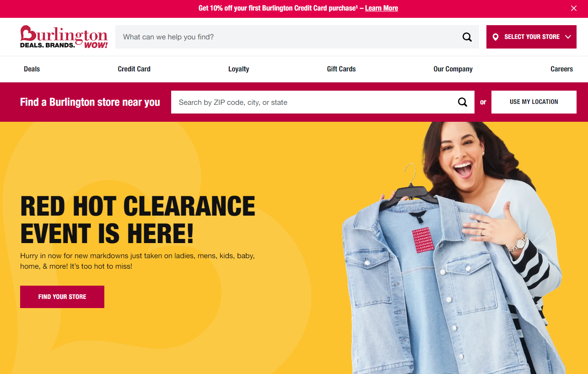
Task: Click the Red Hot Clearance Event headline
Action: [138, 220]
